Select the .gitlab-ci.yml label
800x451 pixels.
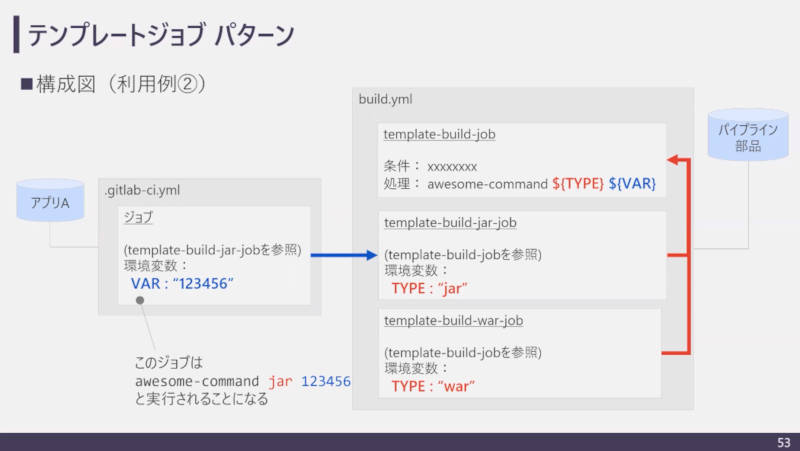tap(142, 190)
